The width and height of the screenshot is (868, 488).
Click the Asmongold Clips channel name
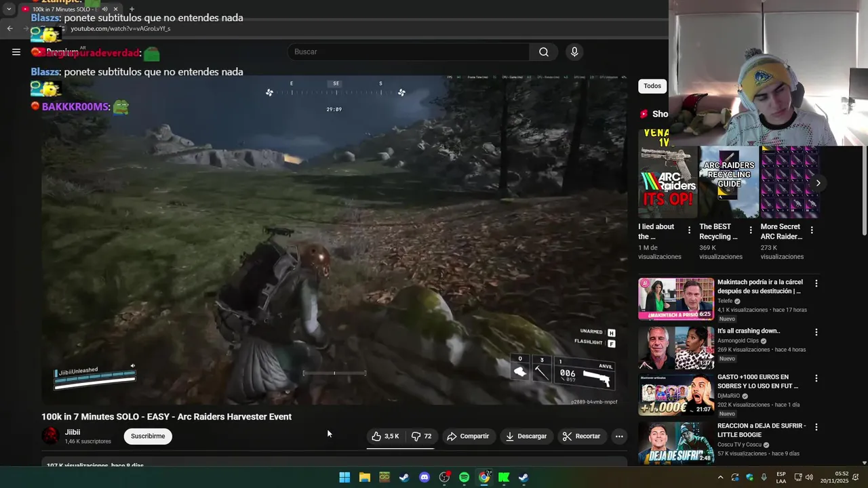(738, 341)
